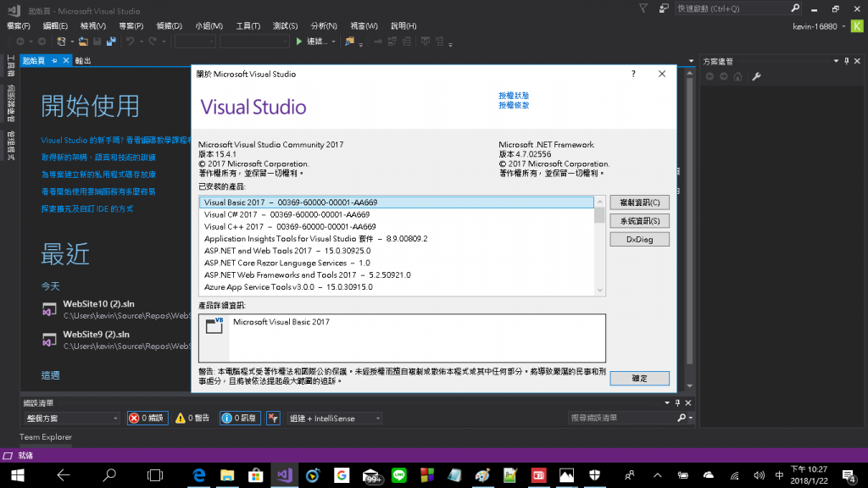Open the Tools (T) menu
The image size is (868, 488).
coord(248,26)
